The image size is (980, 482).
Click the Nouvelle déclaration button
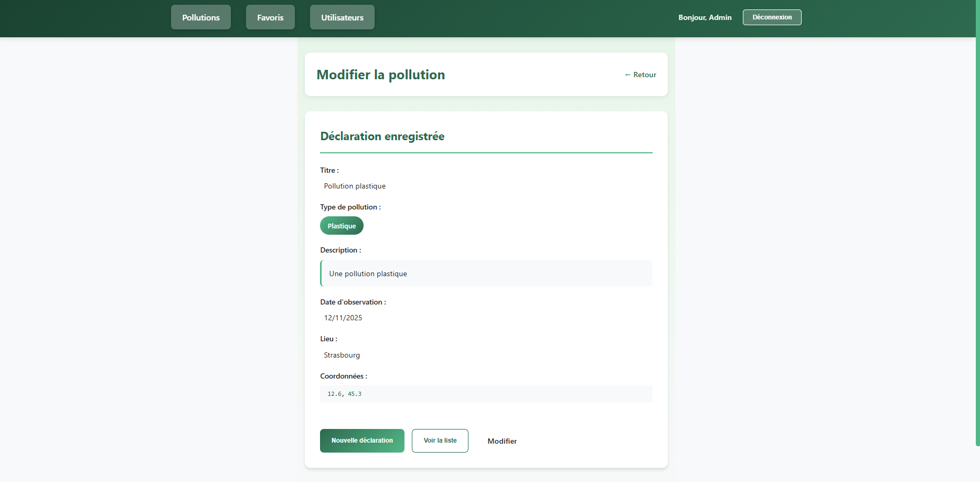coord(362,441)
